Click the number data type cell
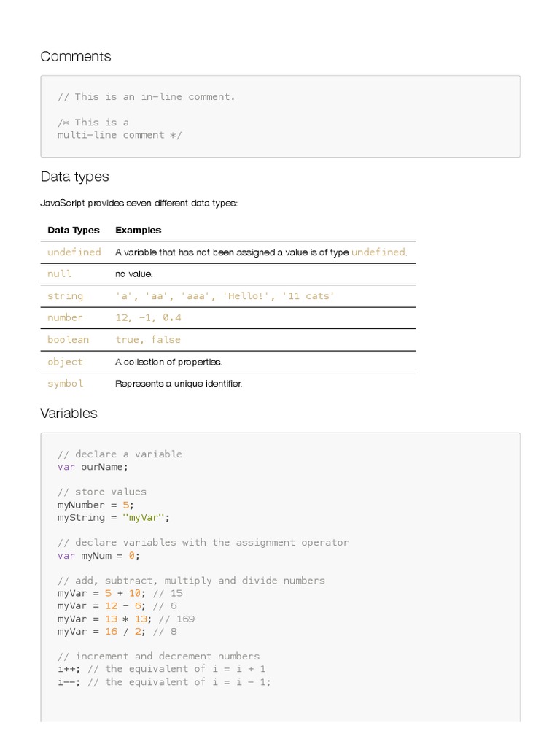Screen dimensions: 560x747 [x=65, y=318]
